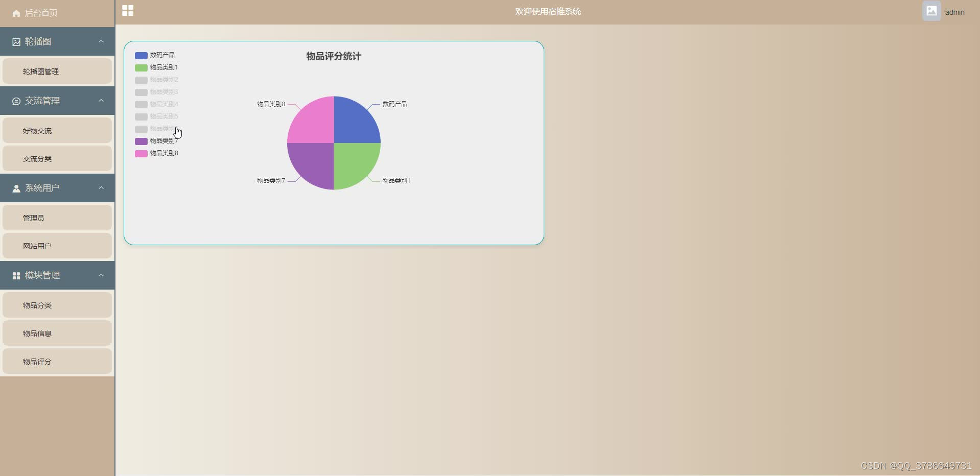Screen dimensions: 980x476
Task: Collapse the 交流管理 section chevron
Action: [x=101, y=101]
